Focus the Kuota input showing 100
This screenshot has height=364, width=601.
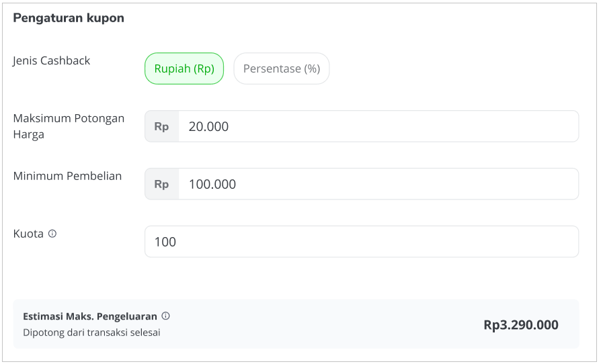tap(362, 242)
